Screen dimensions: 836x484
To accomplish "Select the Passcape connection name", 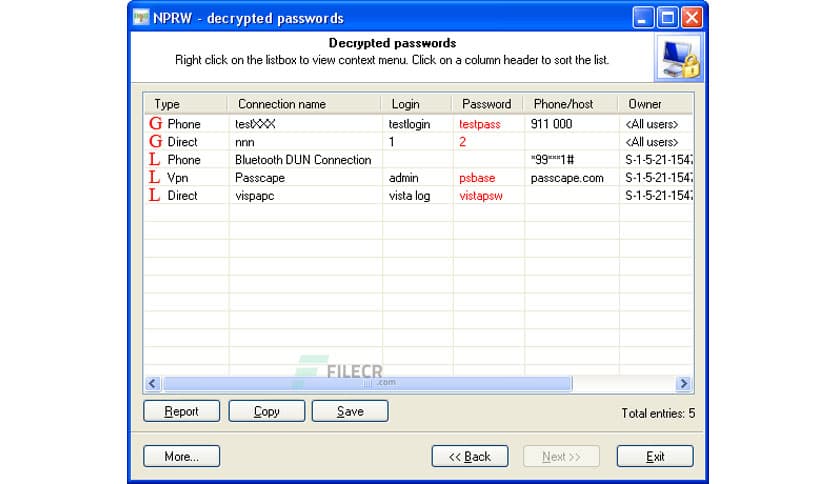I will [260, 178].
